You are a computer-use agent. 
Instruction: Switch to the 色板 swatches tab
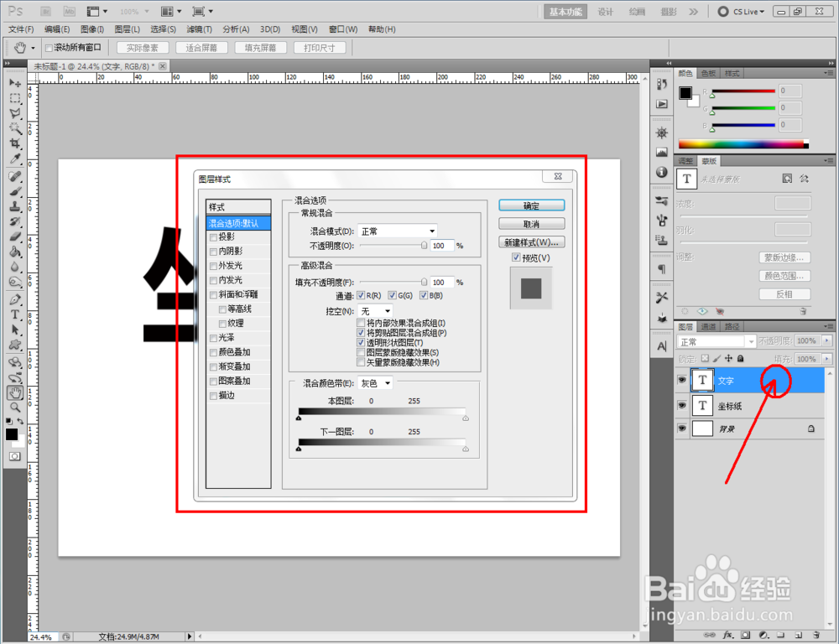click(709, 72)
